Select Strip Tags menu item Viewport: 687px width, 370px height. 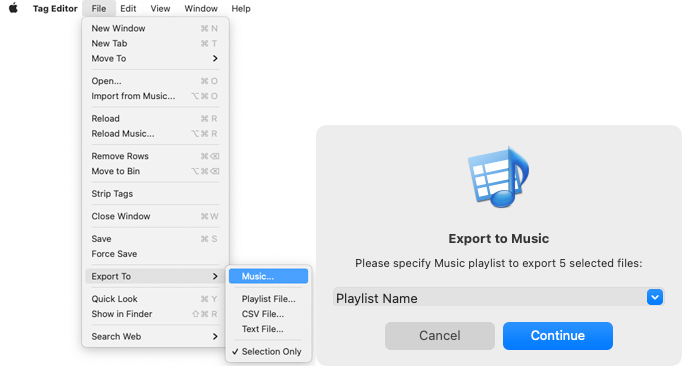click(x=155, y=193)
